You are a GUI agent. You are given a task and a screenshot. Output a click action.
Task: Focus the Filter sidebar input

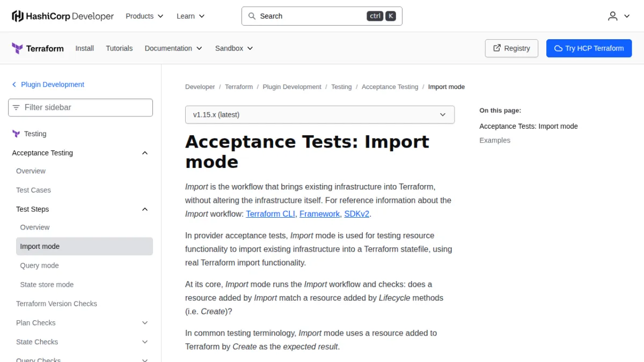[x=80, y=107]
